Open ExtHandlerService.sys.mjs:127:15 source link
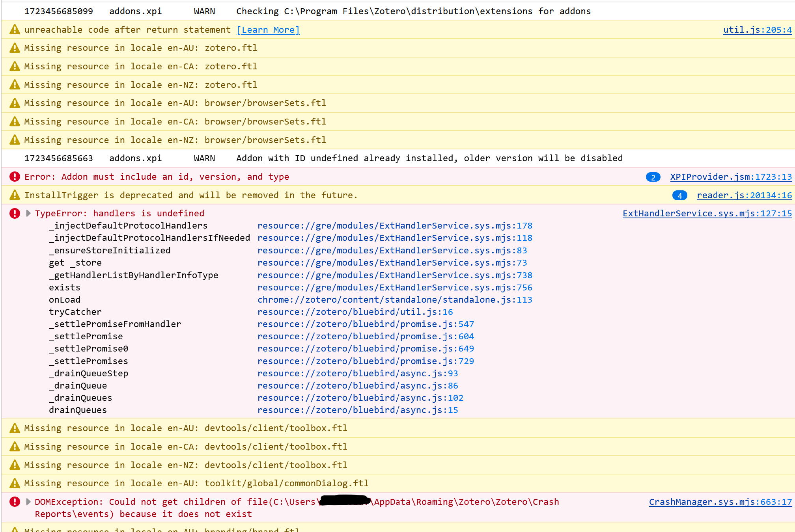 point(707,214)
